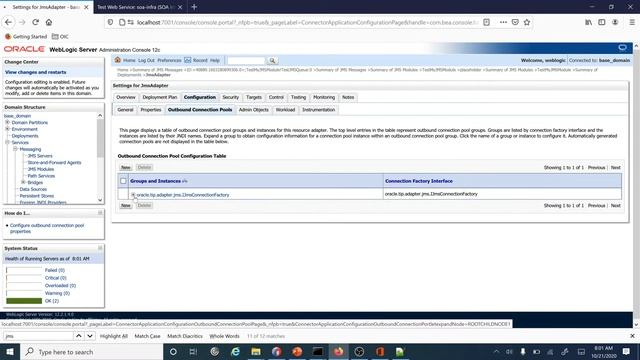Reload the current page

click(36, 22)
